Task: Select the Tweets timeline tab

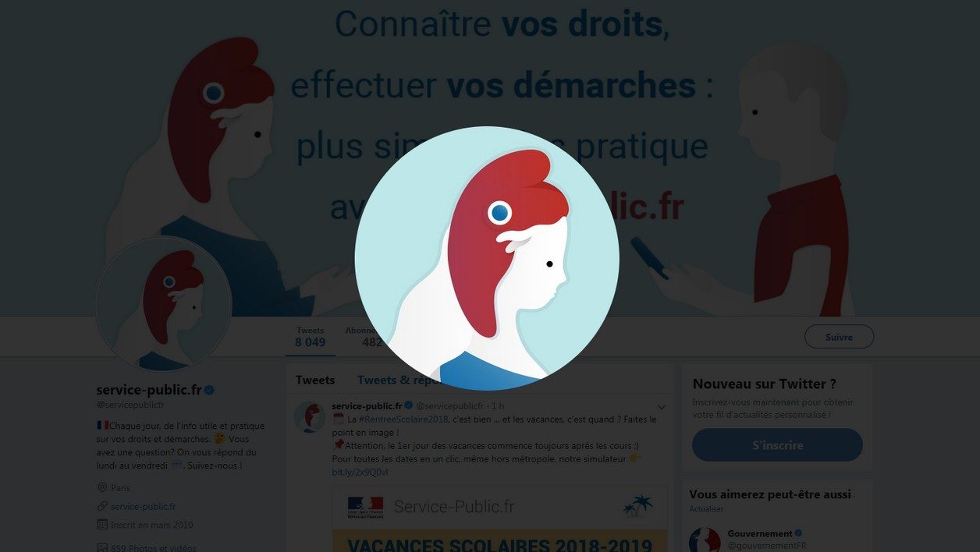Action: [x=315, y=380]
